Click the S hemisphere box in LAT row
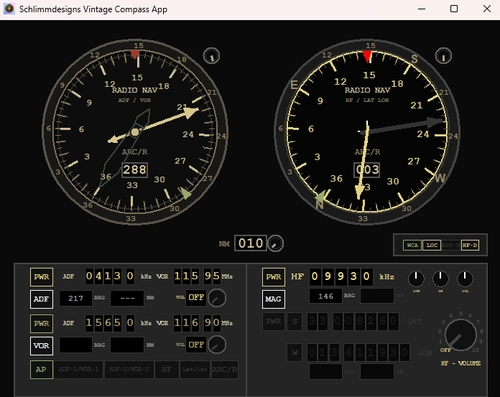Screen dimensions: 500x397 click(x=295, y=322)
